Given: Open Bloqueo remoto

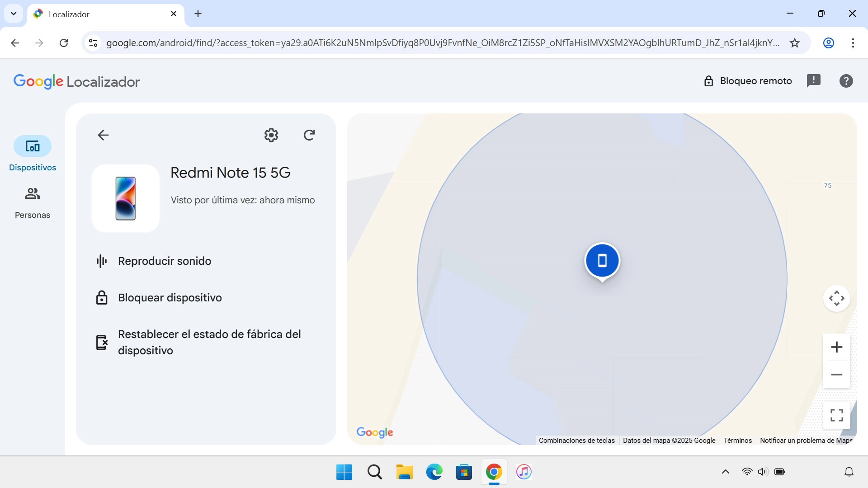Looking at the screenshot, I should click(x=748, y=80).
